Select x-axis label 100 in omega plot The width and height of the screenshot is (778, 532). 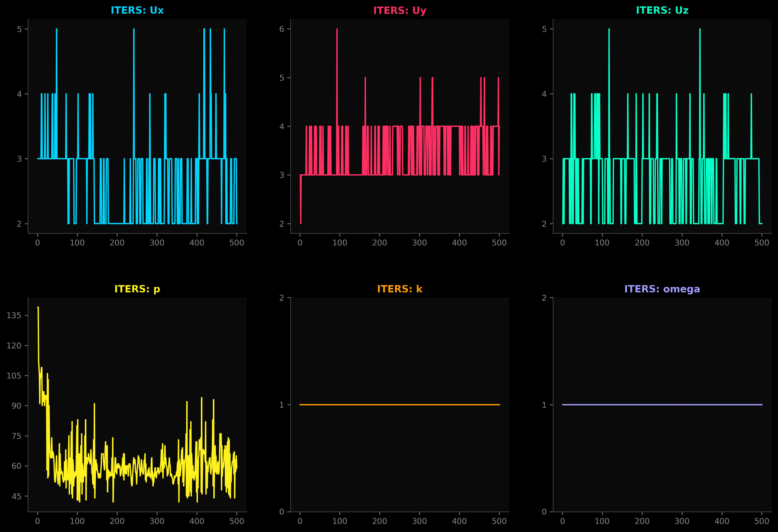point(602,521)
